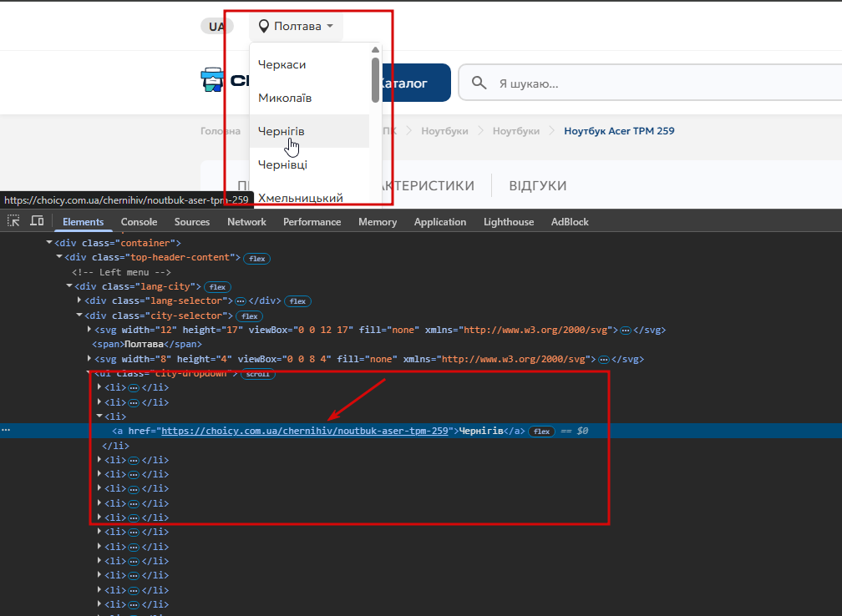The width and height of the screenshot is (842, 616).
Task: Collapse the div class container node
Action: point(49,243)
